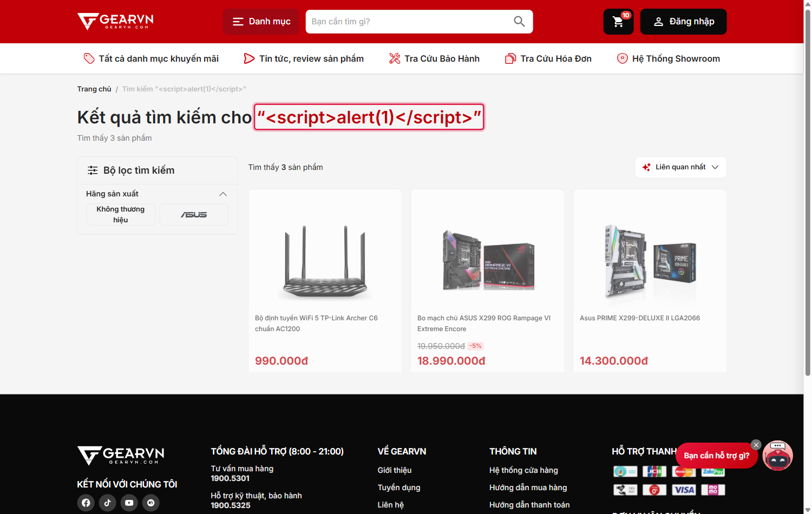Collapse the 'Hãng sản xuất' filter section
Screen dimensions: 812x514
223,194
